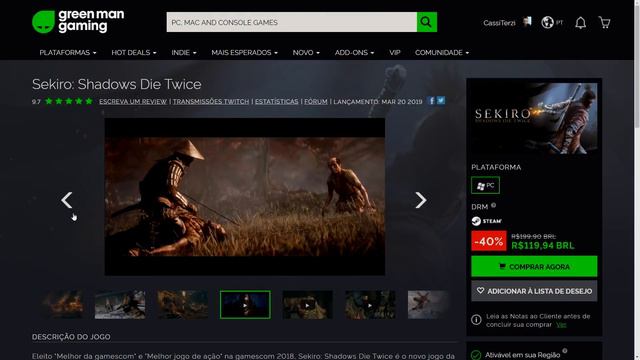Expand the Mais Esperados menu
The image size is (640, 360).
click(244, 53)
